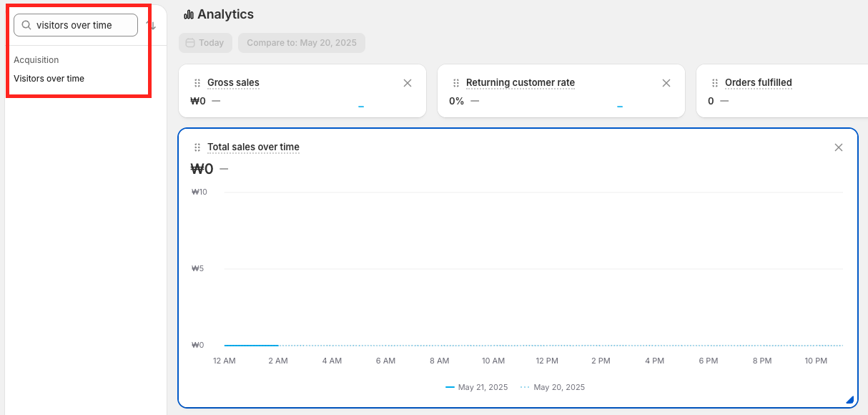
Task: Click the resize corner of the Total sales card
Action: pyautogui.click(x=849, y=400)
